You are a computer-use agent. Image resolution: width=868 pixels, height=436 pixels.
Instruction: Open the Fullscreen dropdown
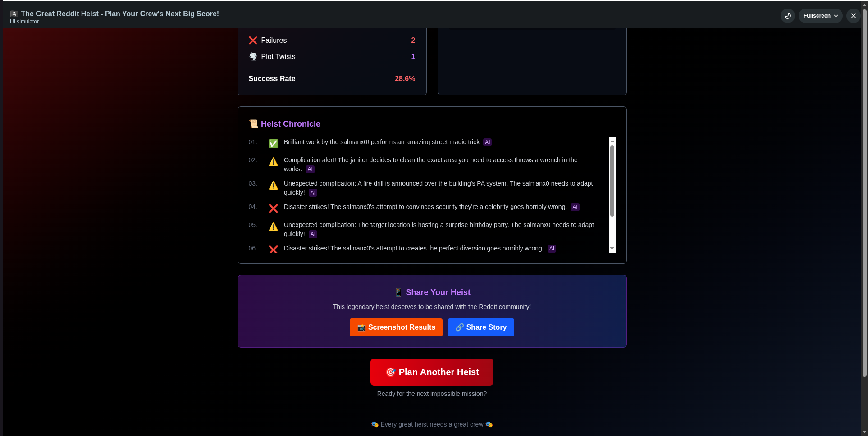tap(820, 16)
